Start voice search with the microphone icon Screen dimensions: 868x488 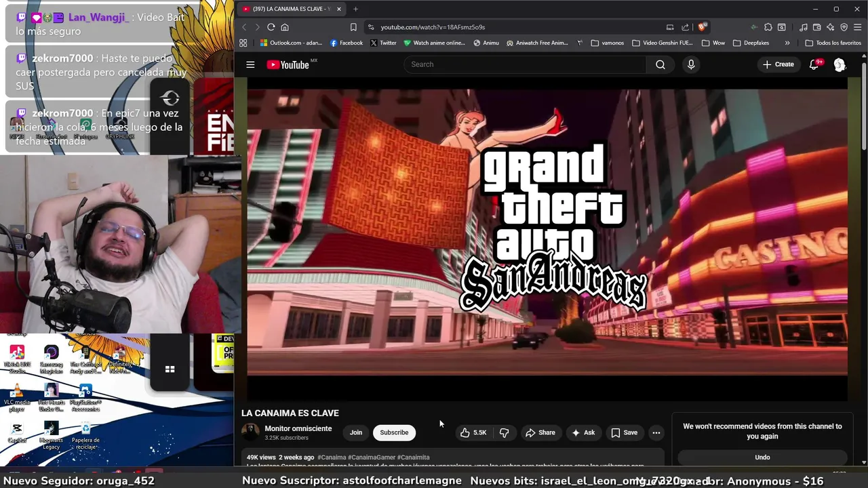691,64
